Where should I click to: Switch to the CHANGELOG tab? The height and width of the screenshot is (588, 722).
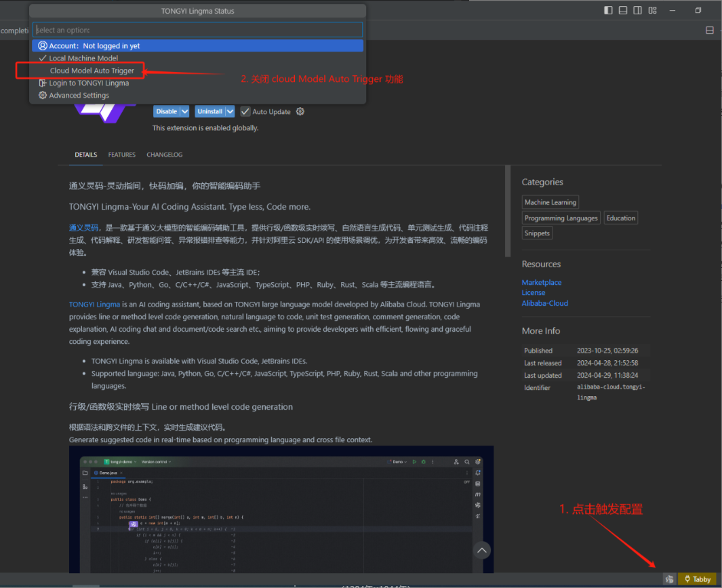point(164,155)
